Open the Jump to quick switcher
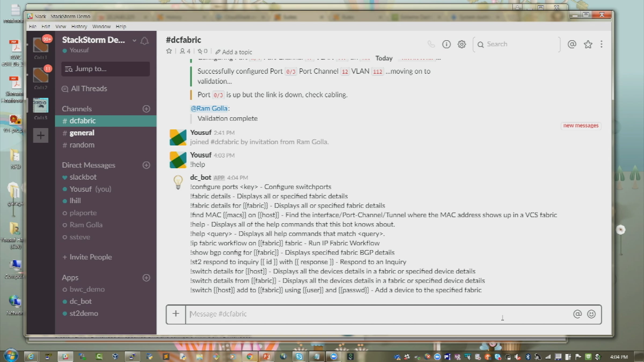644x362 pixels. pos(105,69)
